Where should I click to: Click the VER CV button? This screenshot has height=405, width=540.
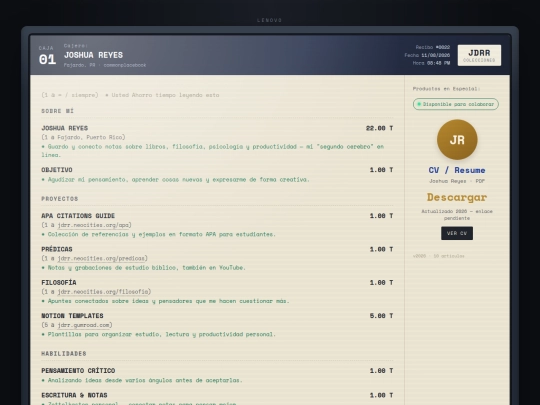[457, 233]
